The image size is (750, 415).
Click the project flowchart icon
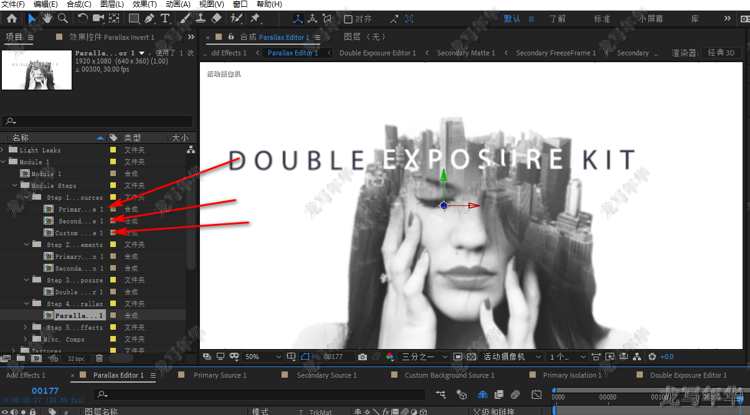[191, 150]
